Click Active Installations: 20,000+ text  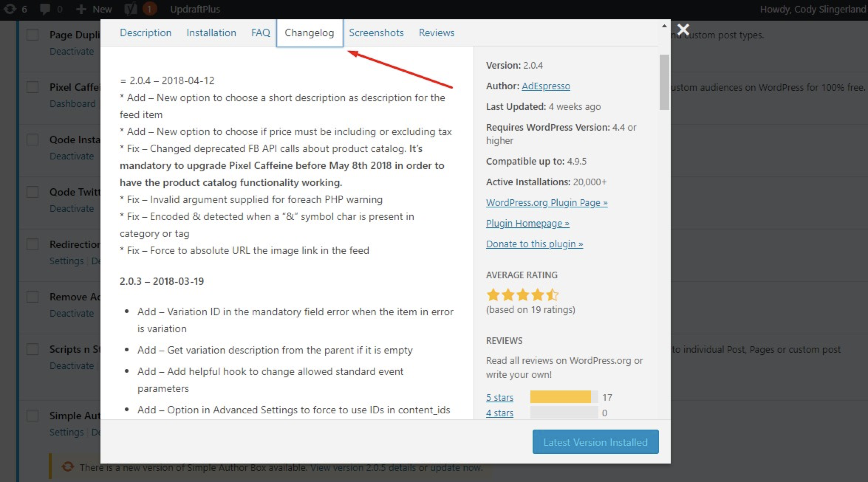(x=546, y=182)
